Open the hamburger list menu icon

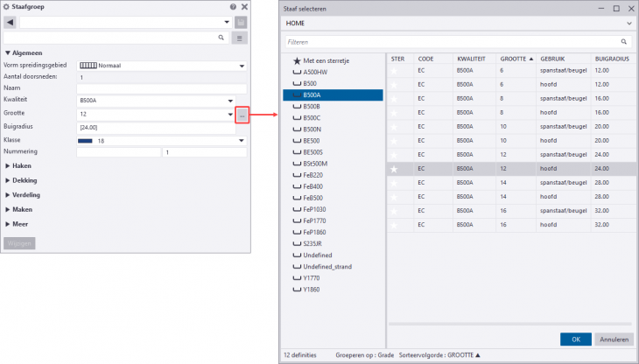coord(240,38)
